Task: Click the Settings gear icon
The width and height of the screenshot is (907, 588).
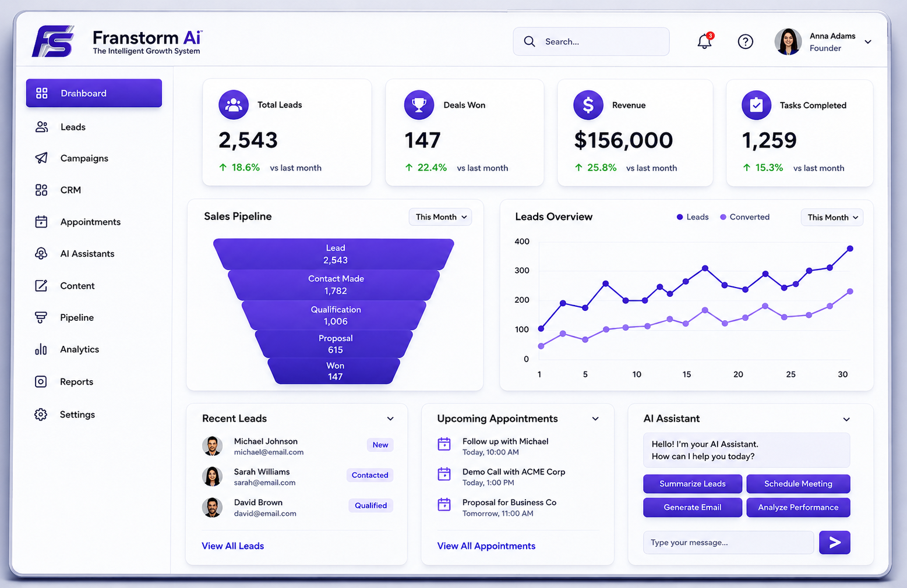Action: click(x=41, y=415)
